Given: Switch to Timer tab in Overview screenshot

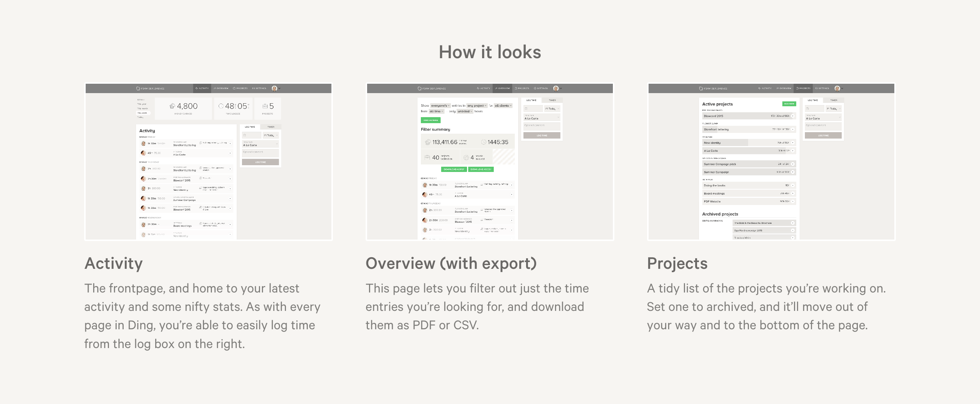Looking at the screenshot, I should (x=552, y=100).
